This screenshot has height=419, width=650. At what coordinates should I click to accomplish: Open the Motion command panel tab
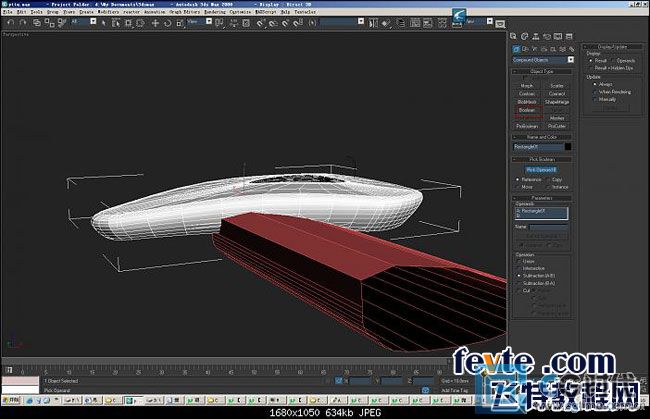(547, 36)
